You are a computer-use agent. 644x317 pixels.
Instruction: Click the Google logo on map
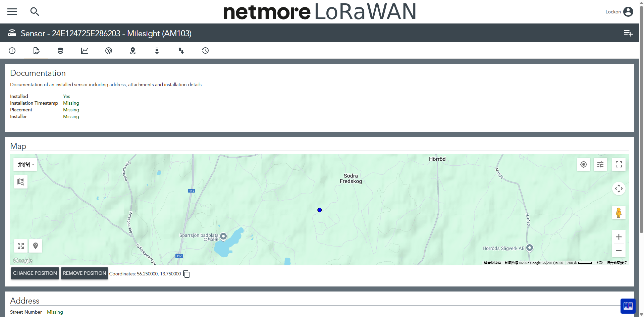coord(23,261)
